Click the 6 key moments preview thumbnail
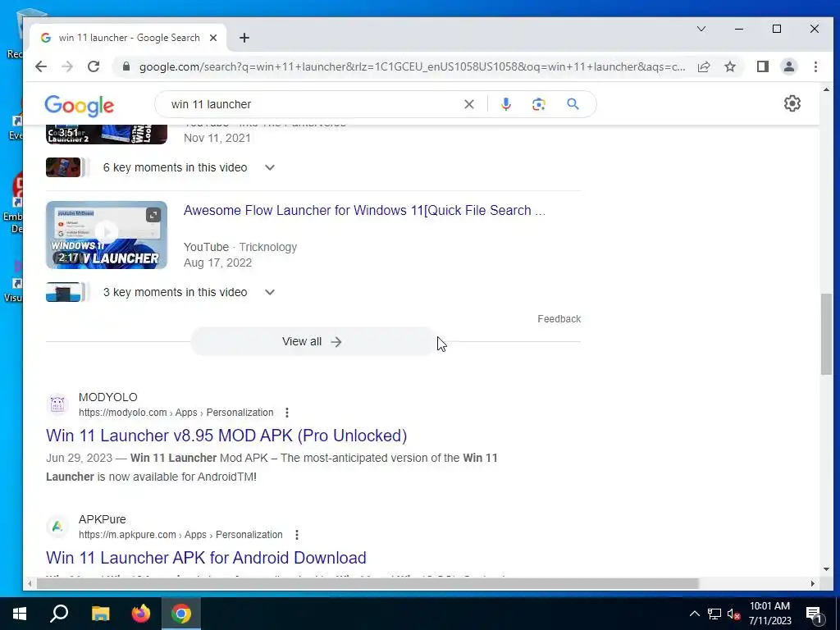This screenshot has width=840, height=630. click(63, 167)
